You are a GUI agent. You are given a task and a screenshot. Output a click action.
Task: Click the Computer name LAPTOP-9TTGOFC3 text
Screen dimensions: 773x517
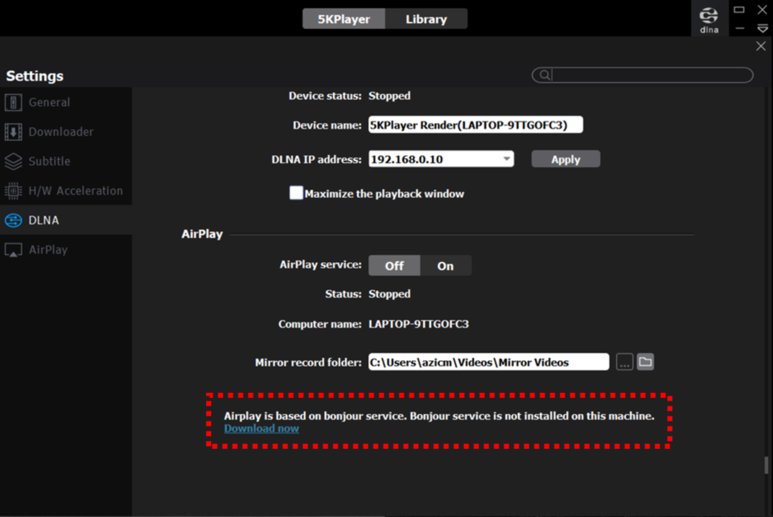419,324
